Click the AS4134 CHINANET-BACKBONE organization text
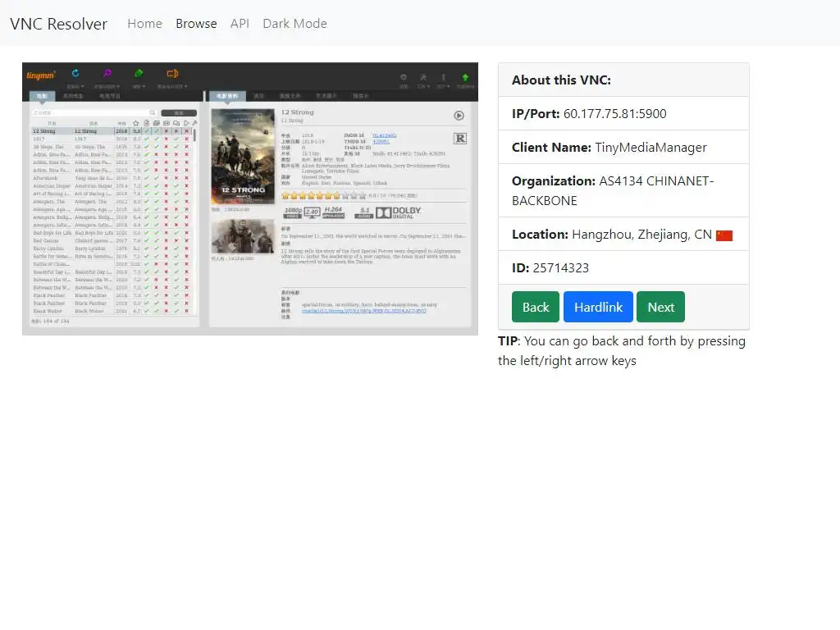This screenshot has height=630, width=840. tap(613, 190)
